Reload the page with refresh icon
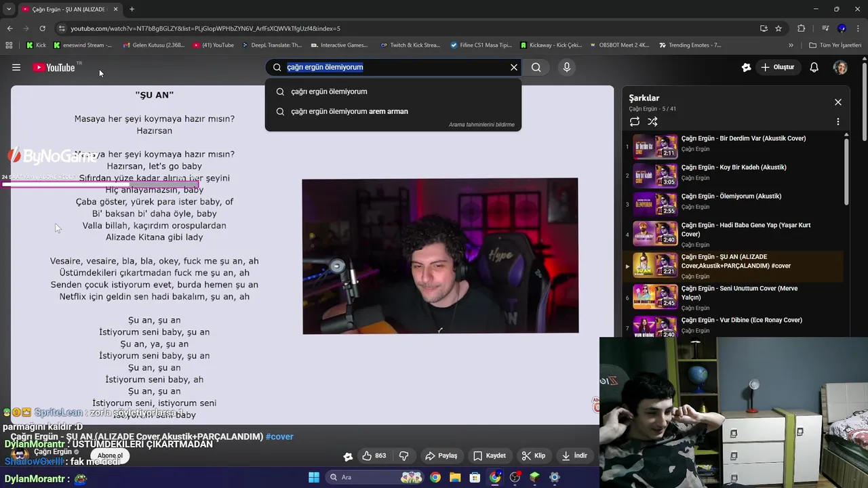Viewport: 868px width, 488px height. [x=42, y=28]
